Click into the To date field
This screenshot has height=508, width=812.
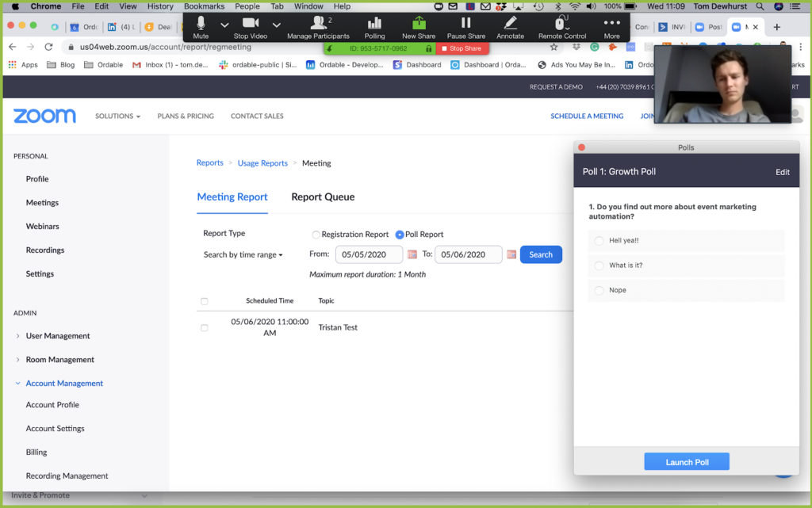(x=468, y=254)
